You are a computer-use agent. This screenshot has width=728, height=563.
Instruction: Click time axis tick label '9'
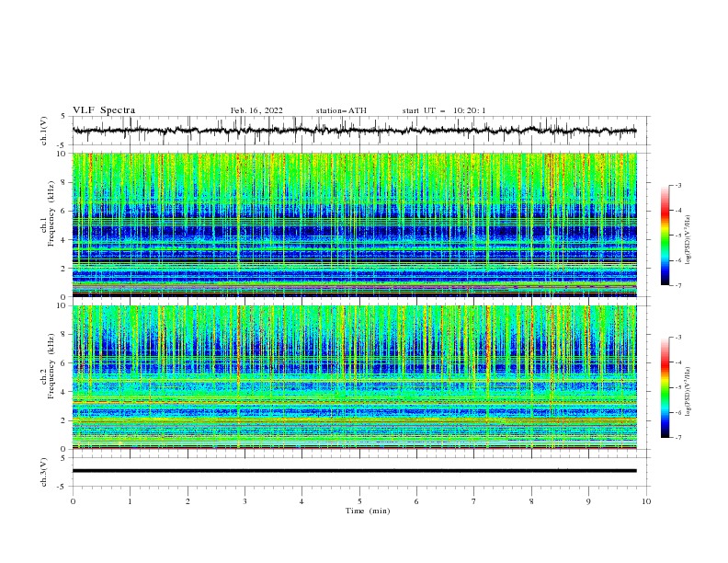coord(588,501)
